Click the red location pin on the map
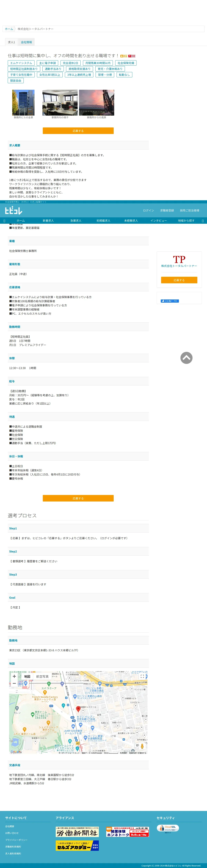 pos(78,709)
